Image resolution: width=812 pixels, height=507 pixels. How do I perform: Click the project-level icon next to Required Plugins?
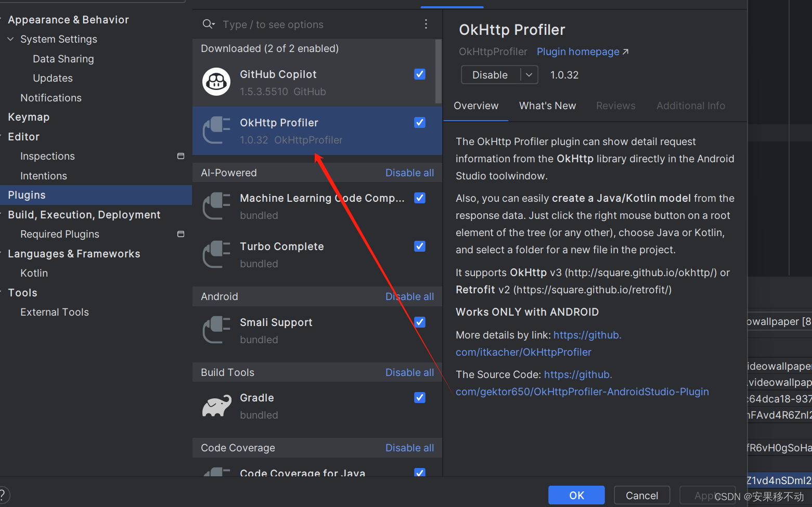181,234
